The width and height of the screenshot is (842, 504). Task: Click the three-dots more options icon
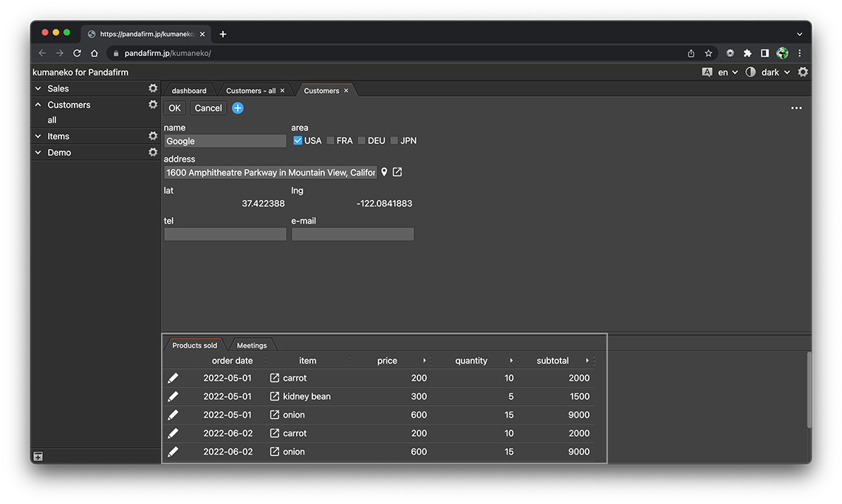(x=796, y=108)
